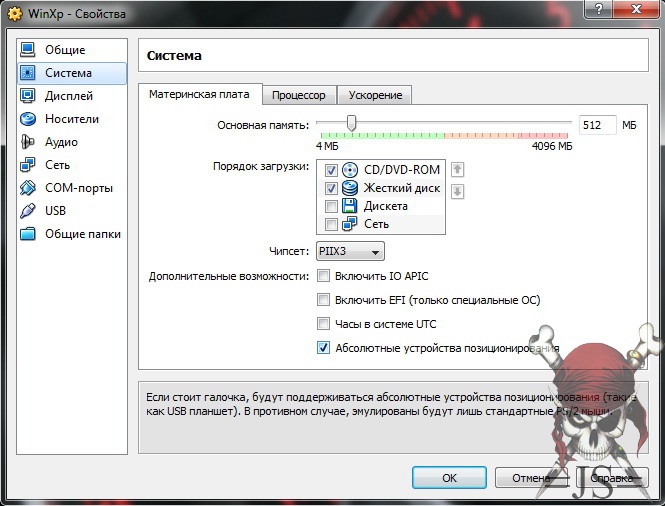
Task: Click the CD/DVD-ROM label in boot list
Action: tap(402, 170)
